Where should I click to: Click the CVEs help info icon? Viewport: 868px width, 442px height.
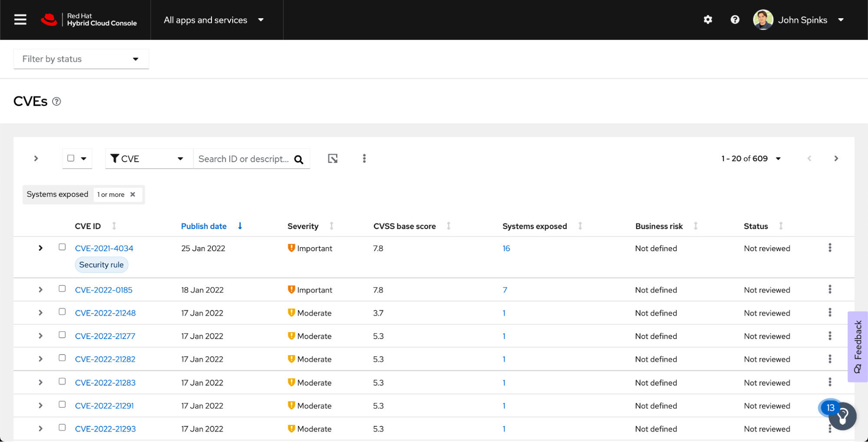56,101
